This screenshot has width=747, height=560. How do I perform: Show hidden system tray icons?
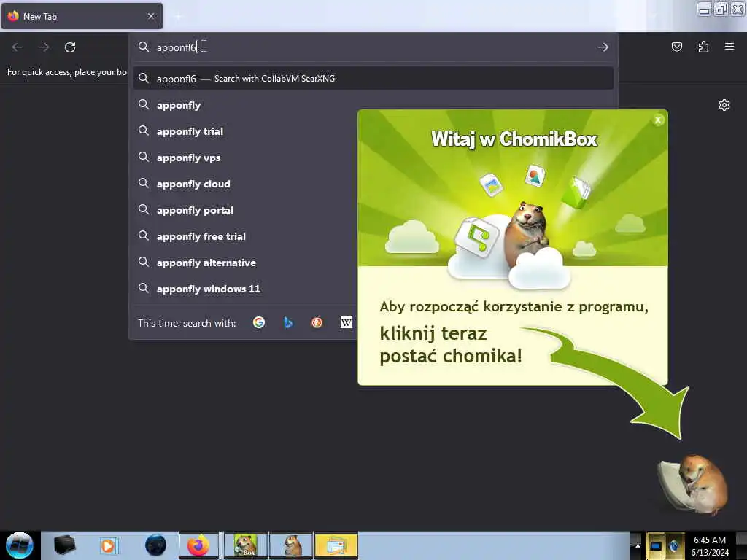638,545
